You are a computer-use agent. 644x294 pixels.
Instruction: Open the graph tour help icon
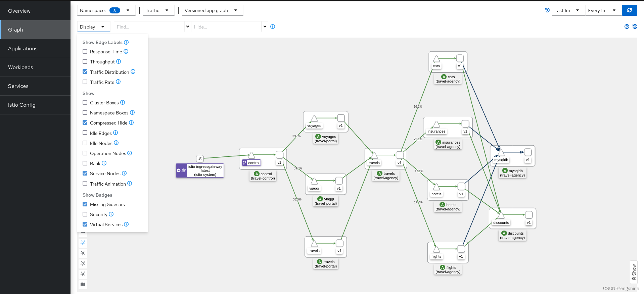[627, 27]
